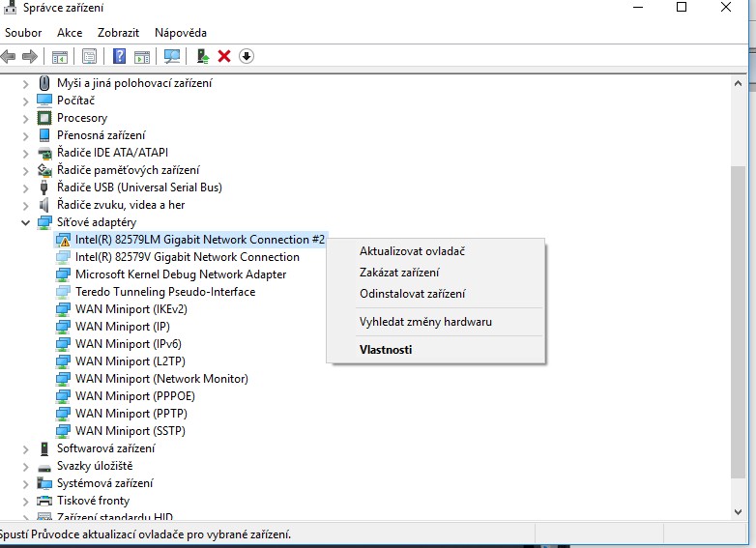
Task: Select WAN Miniport (IP) entry
Action: [123, 327]
